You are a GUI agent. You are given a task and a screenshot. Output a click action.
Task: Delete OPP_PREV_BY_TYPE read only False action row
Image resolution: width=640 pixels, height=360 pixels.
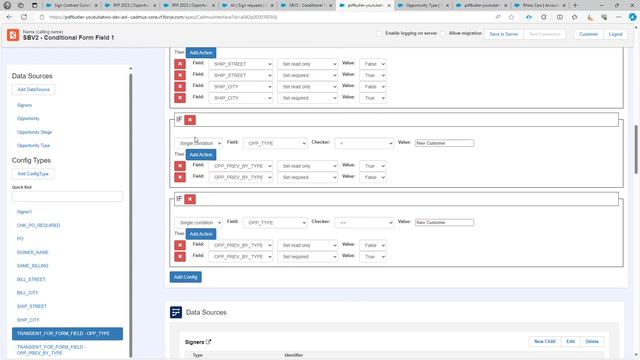[x=180, y=245]
